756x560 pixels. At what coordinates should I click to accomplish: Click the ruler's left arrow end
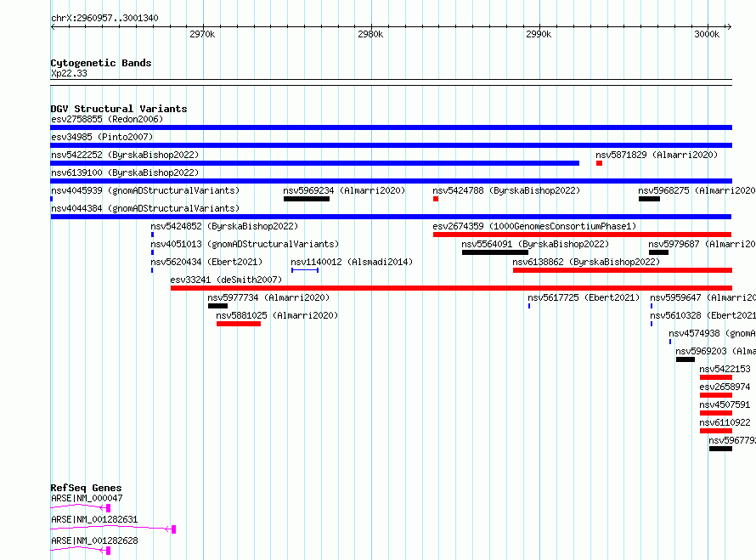[53, 27]
